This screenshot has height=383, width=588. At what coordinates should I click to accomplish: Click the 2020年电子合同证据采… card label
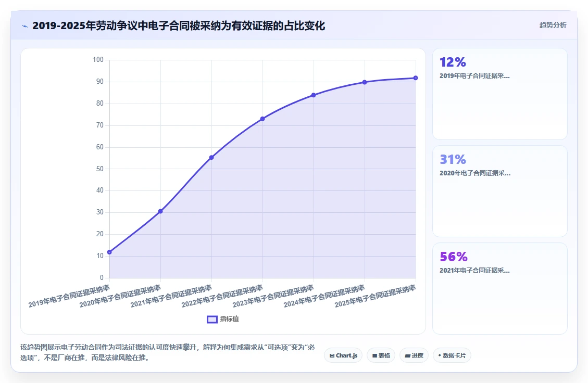tap(475, 173)
